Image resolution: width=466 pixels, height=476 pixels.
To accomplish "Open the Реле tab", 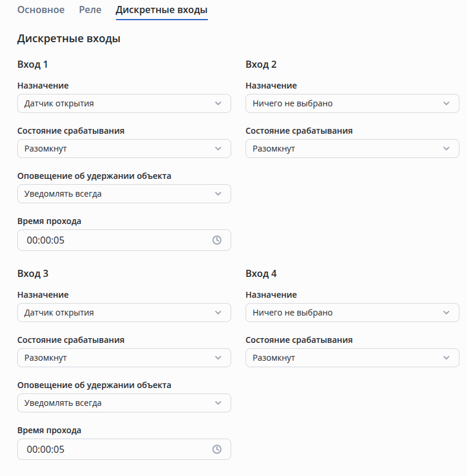I will [90, 10].
